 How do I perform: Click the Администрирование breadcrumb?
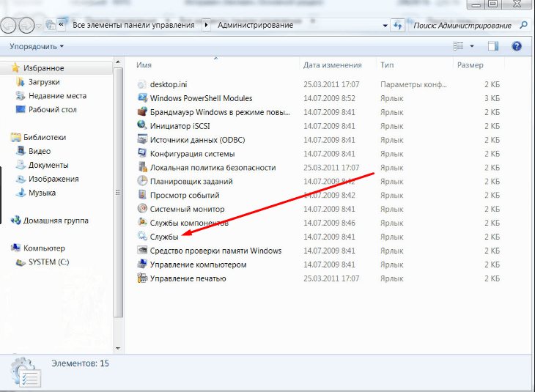(255, 25)
